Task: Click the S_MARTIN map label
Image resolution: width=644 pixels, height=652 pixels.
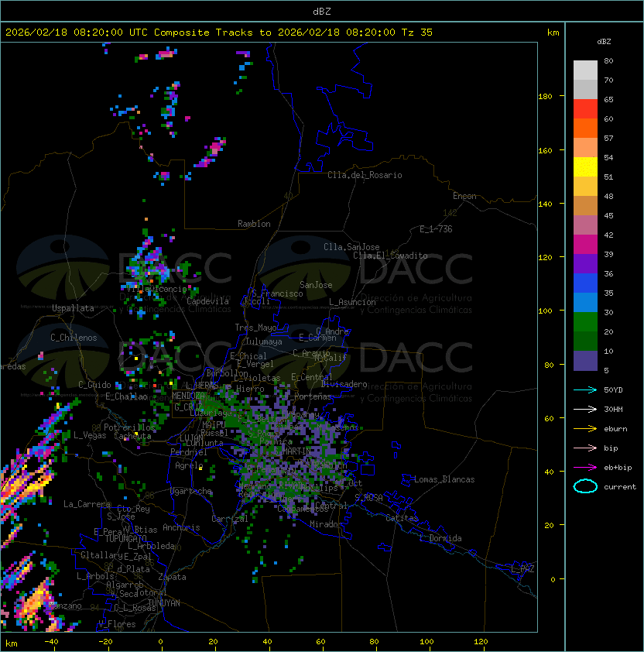Action: pyautogui.click(x=292, y=451)
